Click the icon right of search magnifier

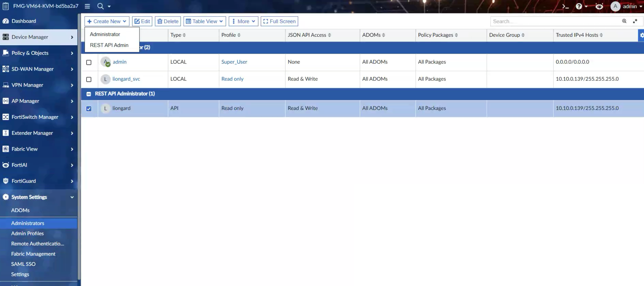tap(635, 21)
